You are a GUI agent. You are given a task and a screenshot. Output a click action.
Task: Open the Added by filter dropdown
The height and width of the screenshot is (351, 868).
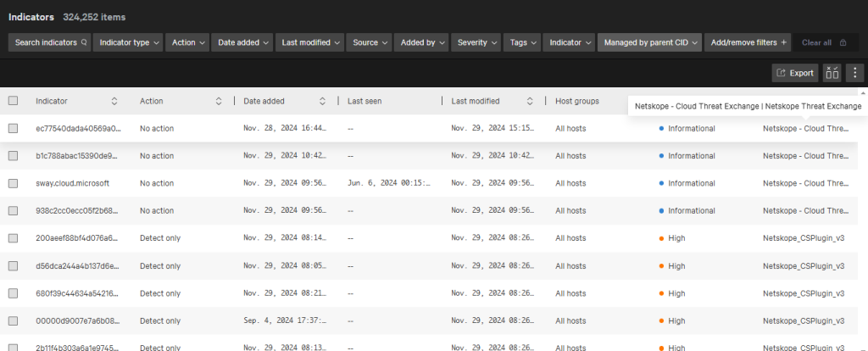[x=421, y=42]
